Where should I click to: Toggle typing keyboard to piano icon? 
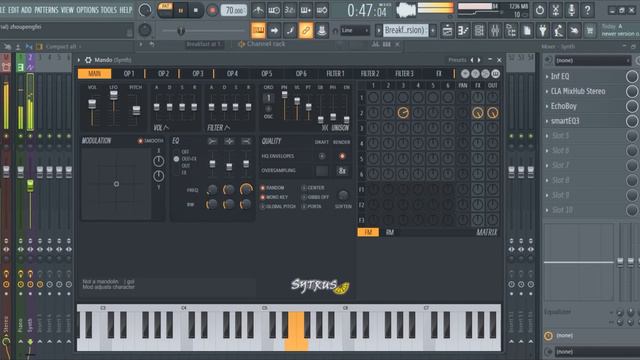258,30
